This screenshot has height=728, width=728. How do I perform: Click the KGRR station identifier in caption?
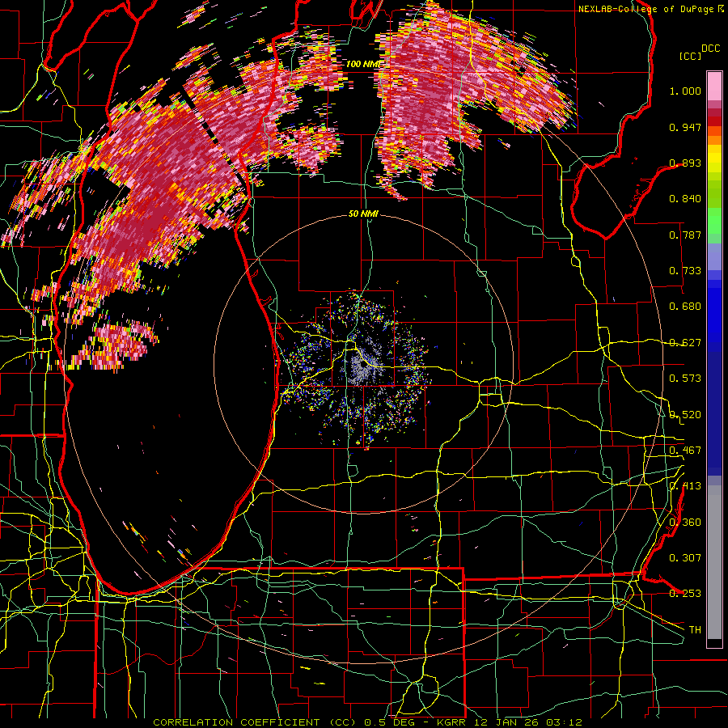click(x=451, y=722)
